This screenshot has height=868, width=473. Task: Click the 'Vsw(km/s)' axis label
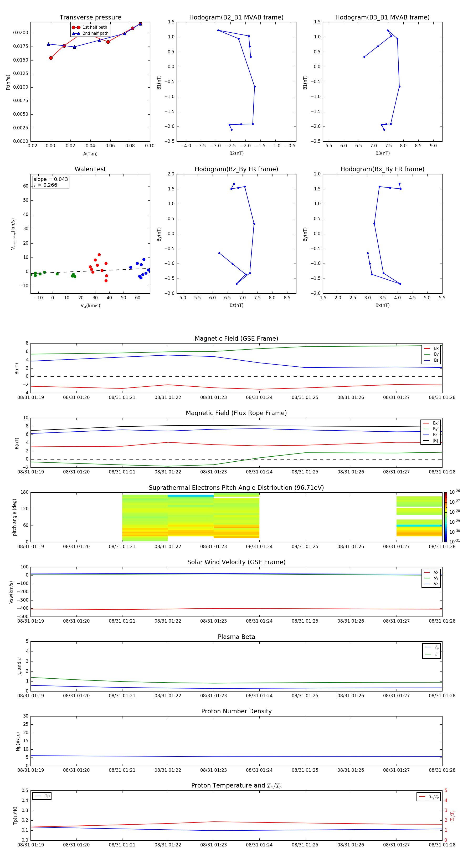11,592
